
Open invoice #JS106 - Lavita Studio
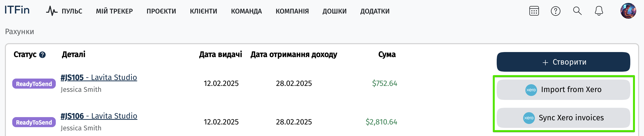click(99, 116)
